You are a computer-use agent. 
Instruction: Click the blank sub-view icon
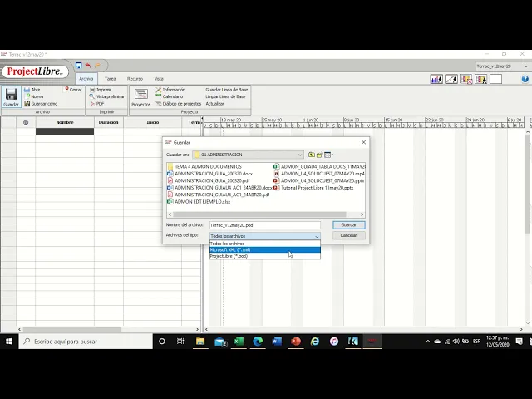(x=495, y=80)
